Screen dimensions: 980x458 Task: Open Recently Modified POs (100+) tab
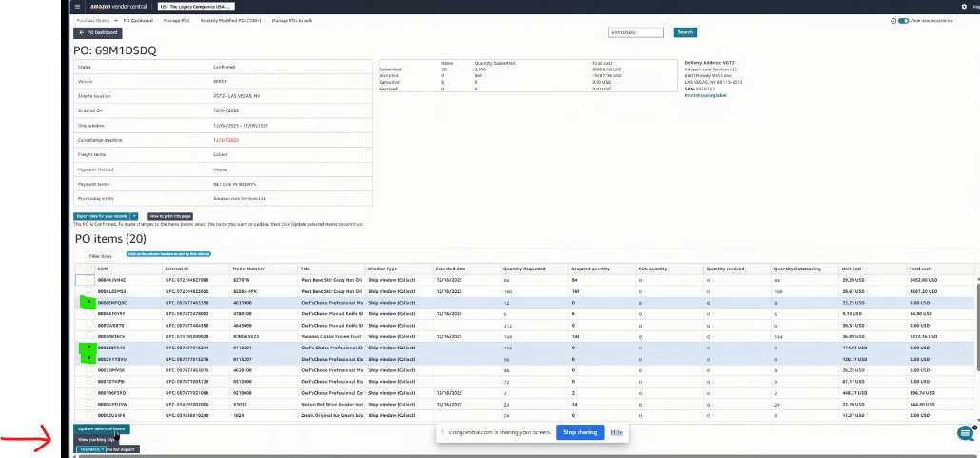(230, 21)
